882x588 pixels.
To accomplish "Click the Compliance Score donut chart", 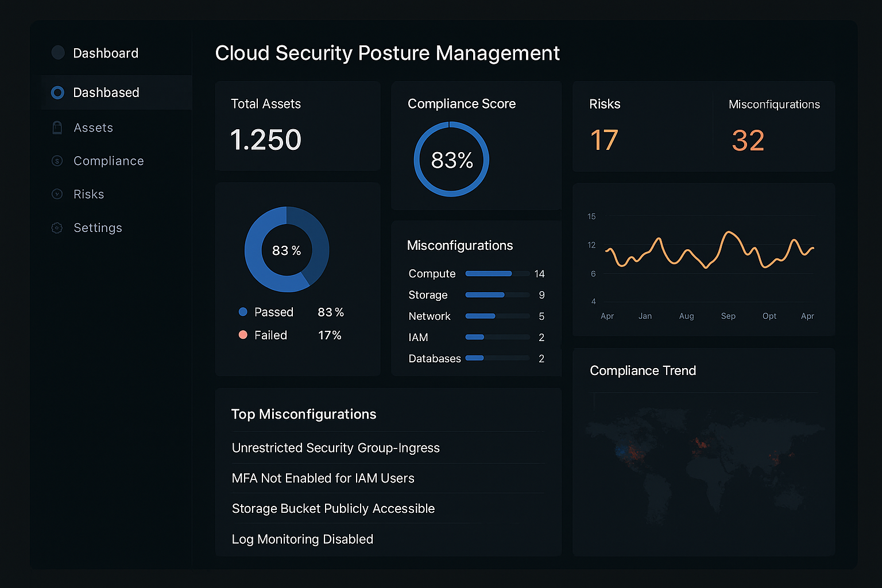I will click(x=451, y=160).
